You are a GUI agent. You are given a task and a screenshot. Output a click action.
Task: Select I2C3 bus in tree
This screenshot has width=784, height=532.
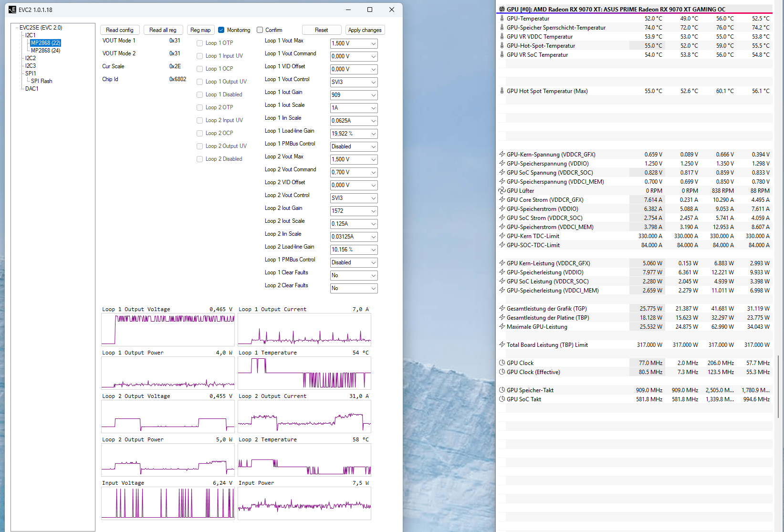pyautogui.click(x=31, y=66)
